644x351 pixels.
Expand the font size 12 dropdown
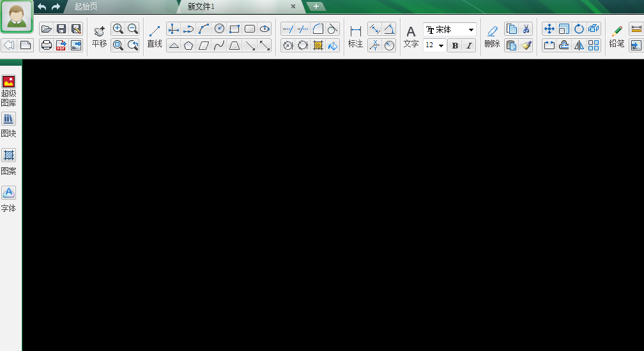point(434,45)
